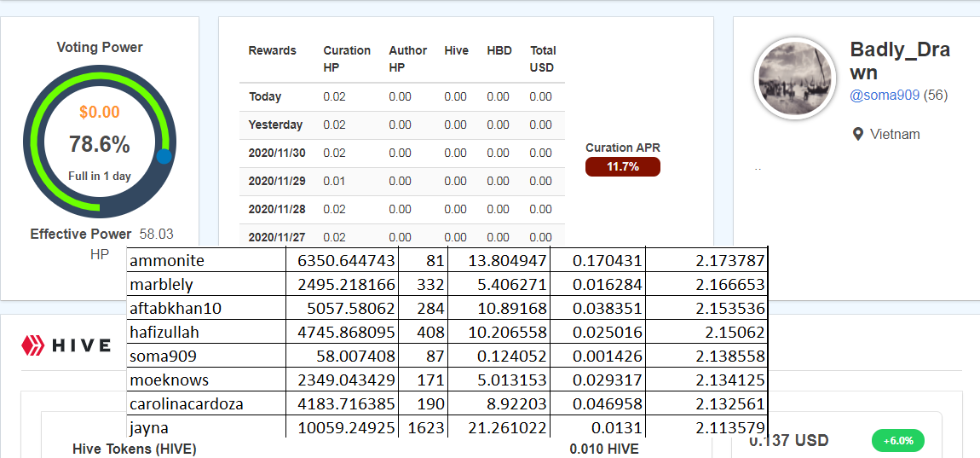The width and height of the screenshot is (980, 458).
Task: Click the Hive logo icon
Action: pos(34,345)
